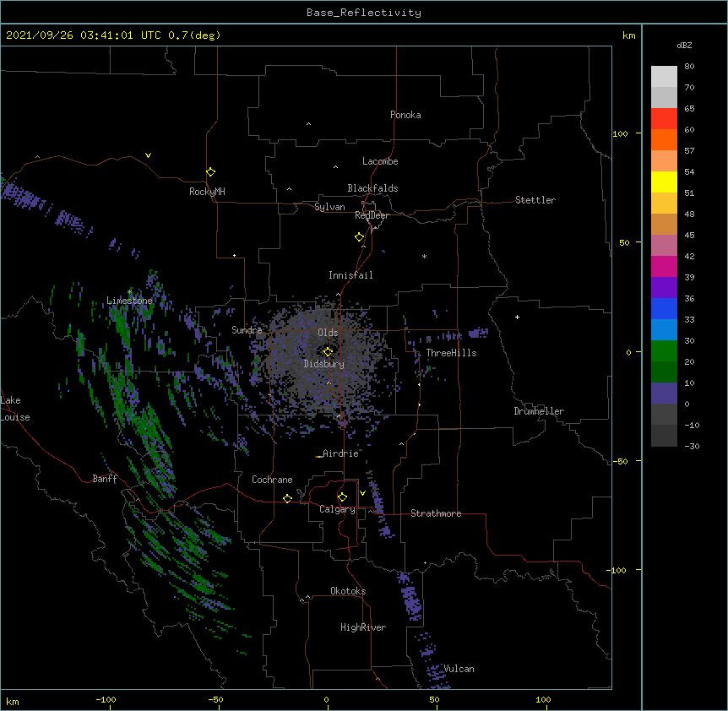
Task: Click the Limestone label
Action: pos(129,301)
